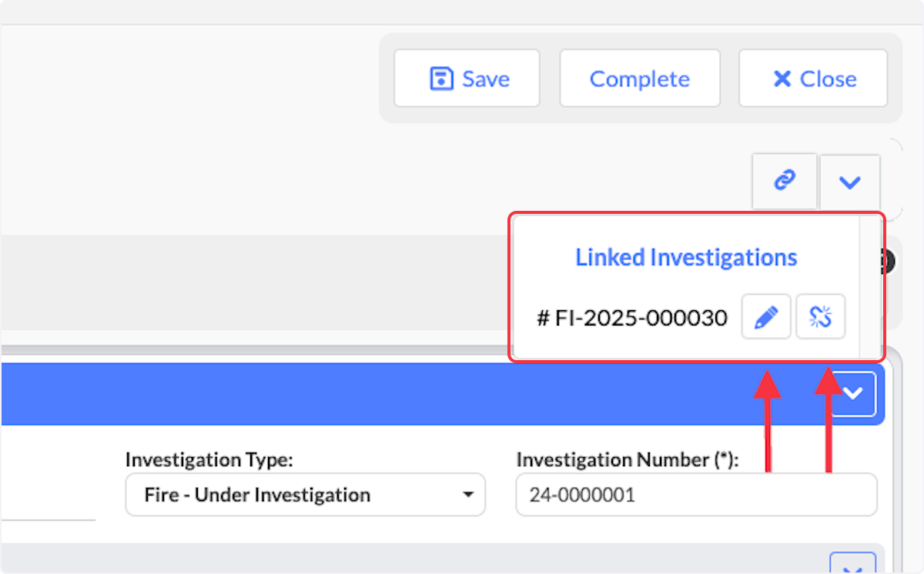Viewport: 924px width, 574px height.
Task: Click the Close button
Action: click(813, 78)
